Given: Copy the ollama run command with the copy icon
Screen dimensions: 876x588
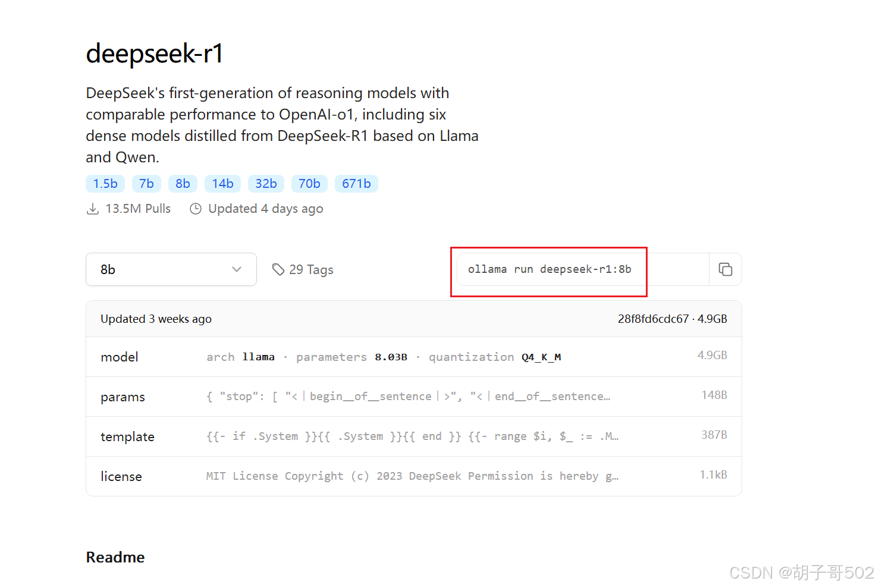Looking at the screenshot, I should [725, 269].
